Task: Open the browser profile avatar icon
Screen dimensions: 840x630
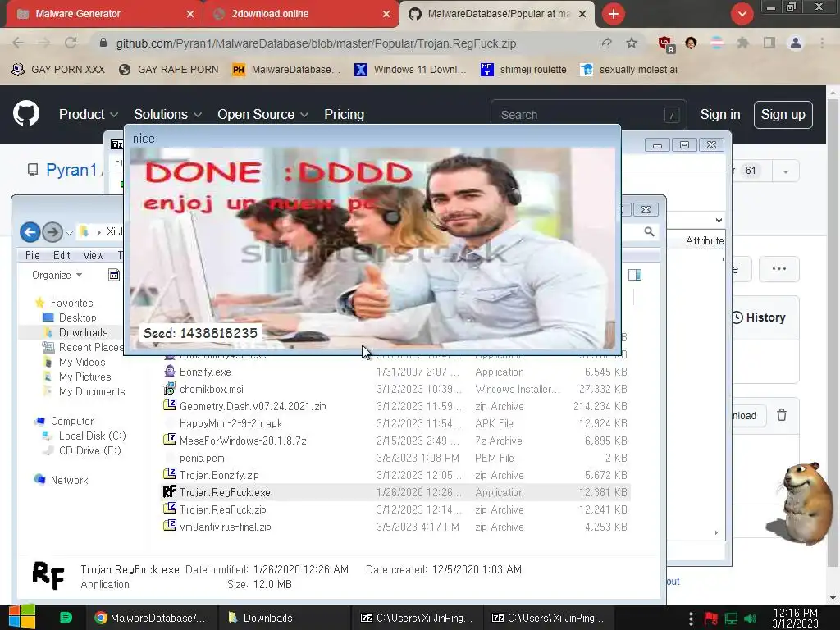Action: tap(796, 43)
